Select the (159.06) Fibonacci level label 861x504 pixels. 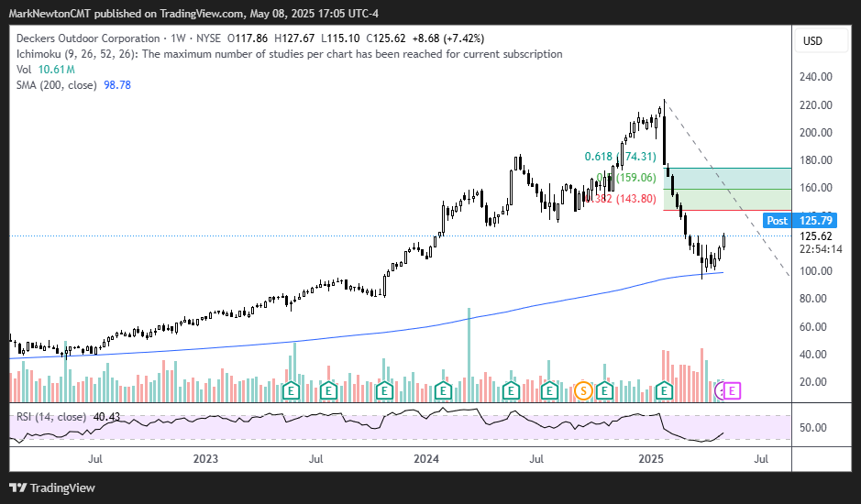coord(635,178)
